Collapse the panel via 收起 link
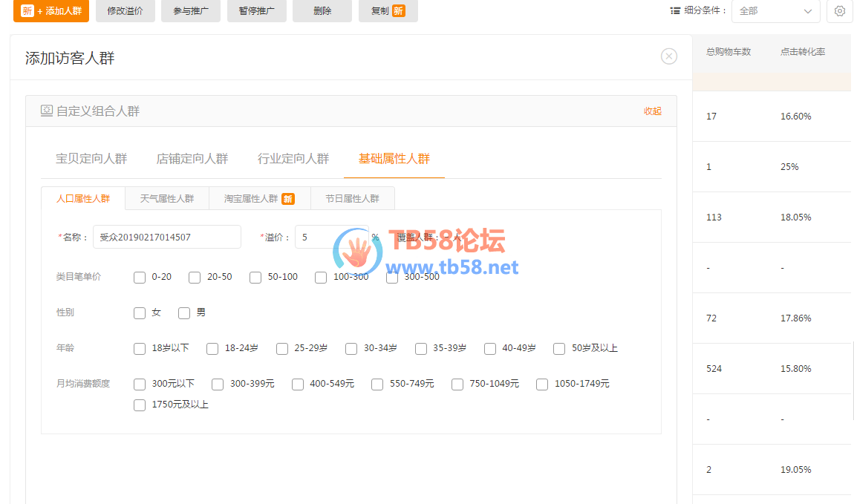854x504 pixels. click(x=652, y=111)
